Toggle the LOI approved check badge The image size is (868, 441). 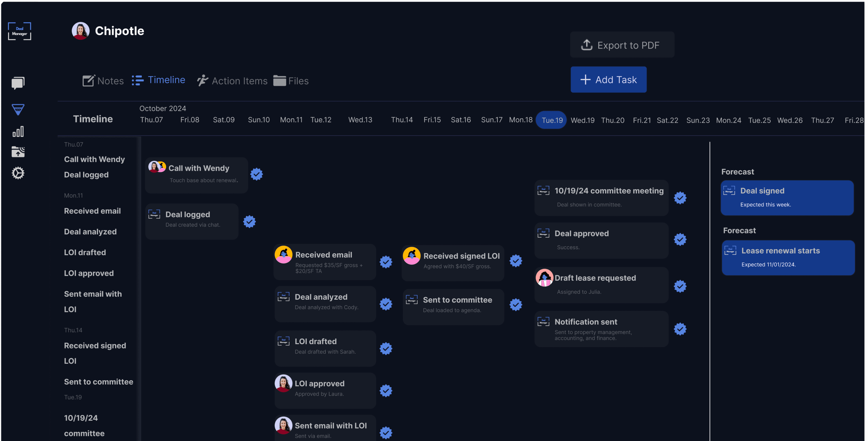tap(386, 391)
